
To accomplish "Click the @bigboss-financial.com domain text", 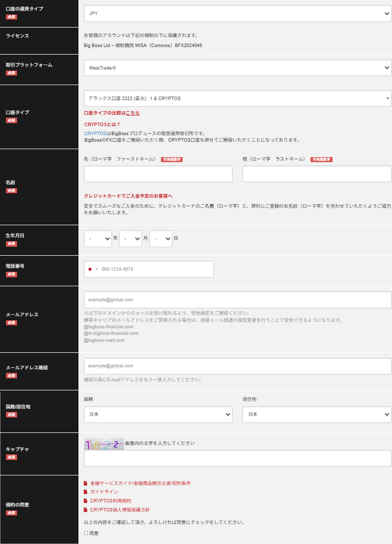I will tap(108, 327).
